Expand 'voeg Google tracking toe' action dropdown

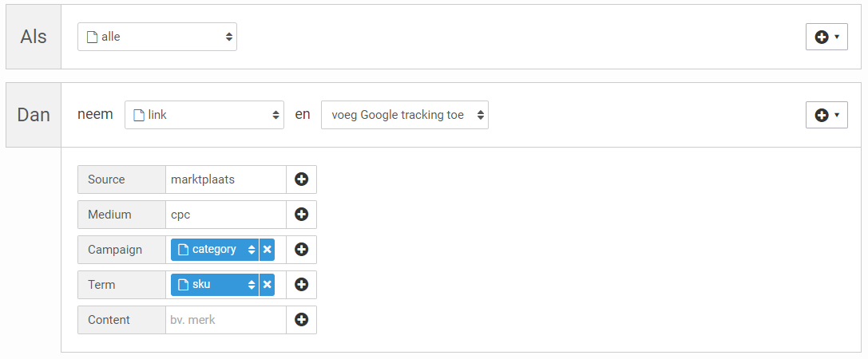coord(405,115)
